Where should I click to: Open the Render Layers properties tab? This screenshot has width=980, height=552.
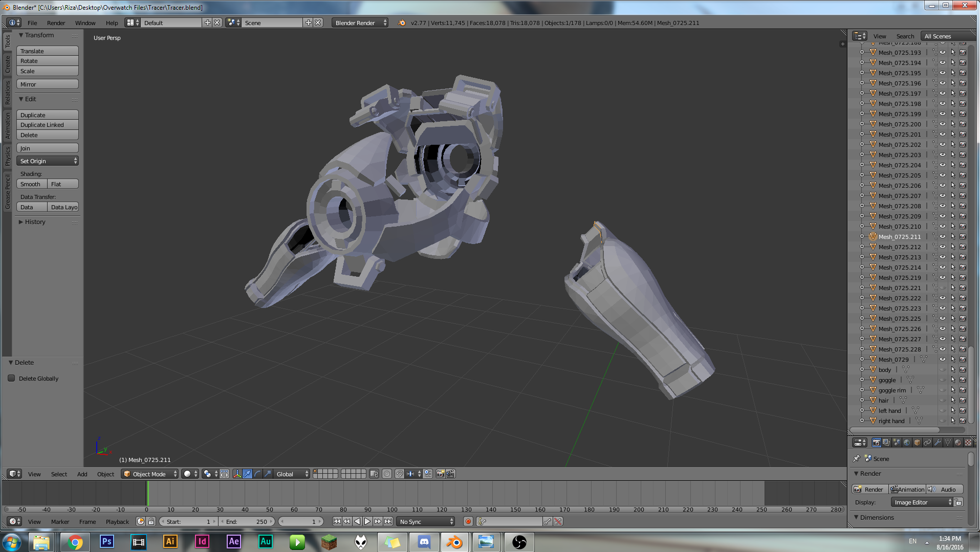coord(886,443)
